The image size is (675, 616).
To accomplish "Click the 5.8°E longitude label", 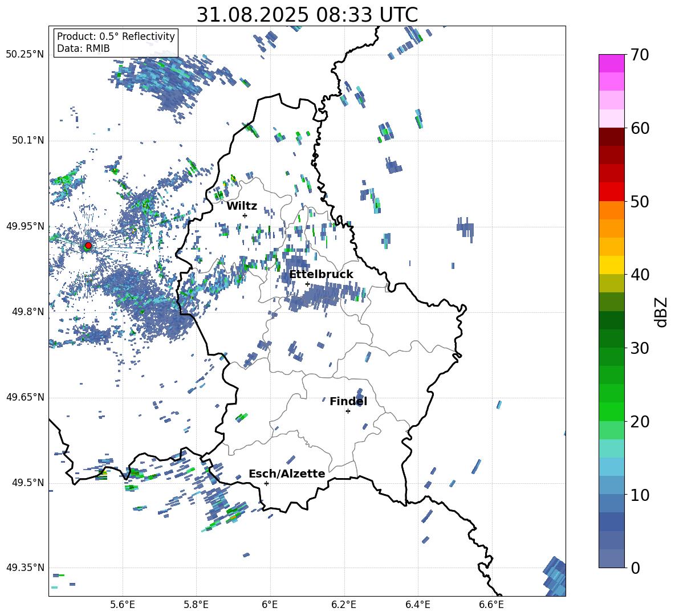I will point(196,605).
